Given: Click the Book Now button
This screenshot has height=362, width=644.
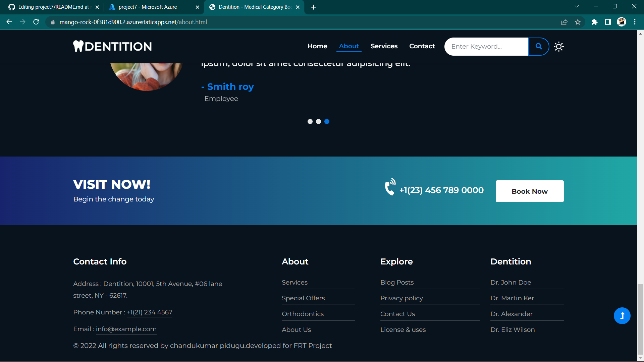Looking at the screenshot, I should tap(529, 191).
